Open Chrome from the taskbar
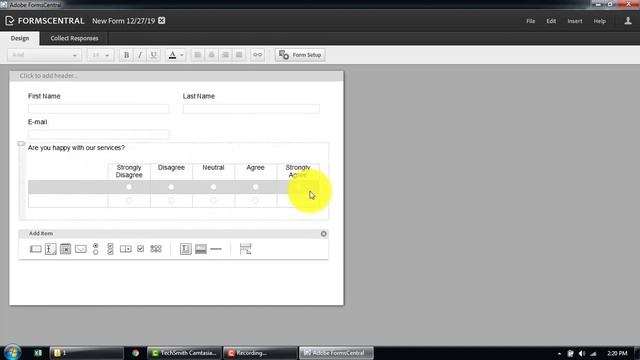 (x=136, y=353)
